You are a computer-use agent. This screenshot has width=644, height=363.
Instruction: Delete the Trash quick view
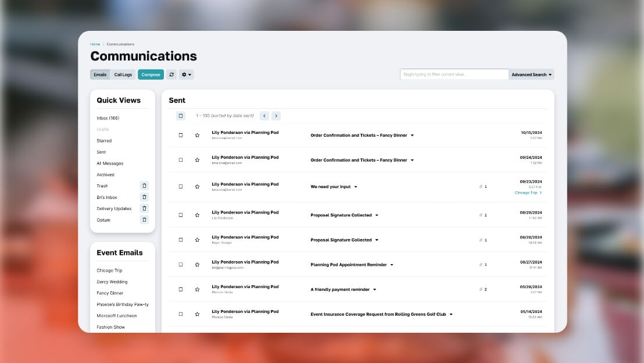(x=144, y=186)
